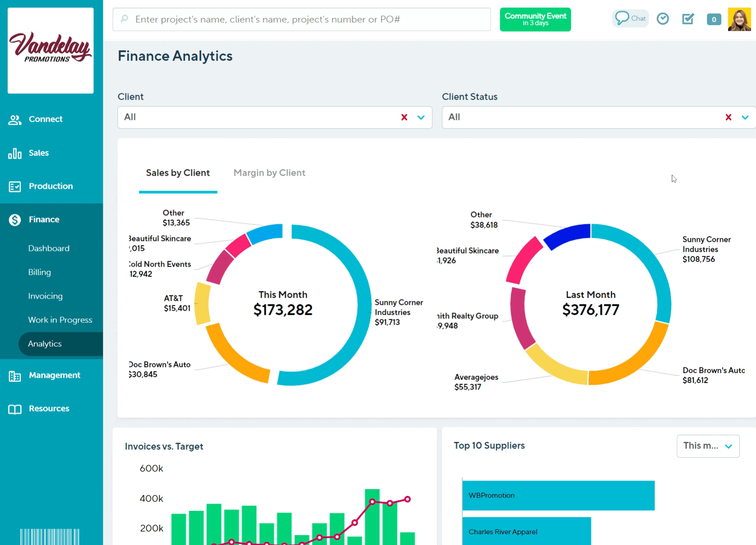Open the clock icon in top bar
Viewport: 756px width, 545px height.
click(662, 19)
